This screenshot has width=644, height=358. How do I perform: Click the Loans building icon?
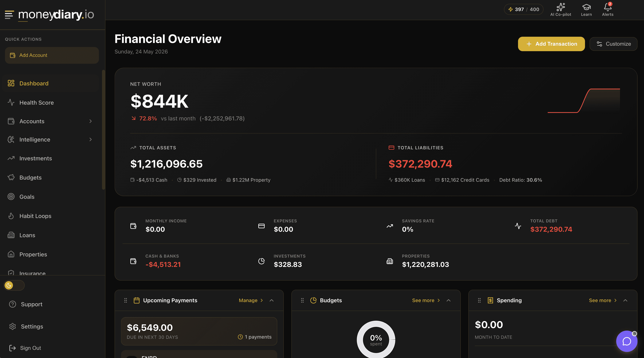[x=11, y=235]
